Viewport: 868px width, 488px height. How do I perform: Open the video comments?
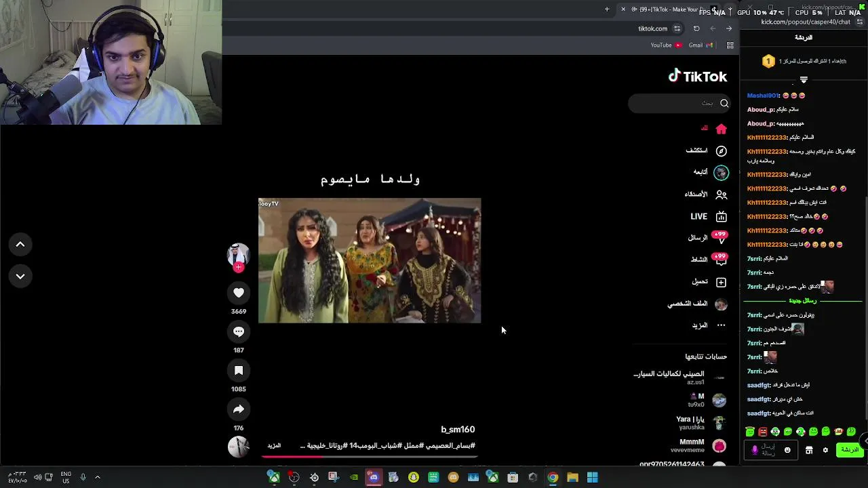239,331
